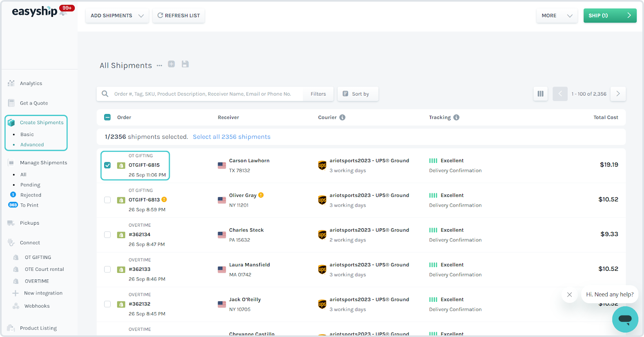Click the Manage Shipments icon
644x337 pixels.
(x=11, y=163)
